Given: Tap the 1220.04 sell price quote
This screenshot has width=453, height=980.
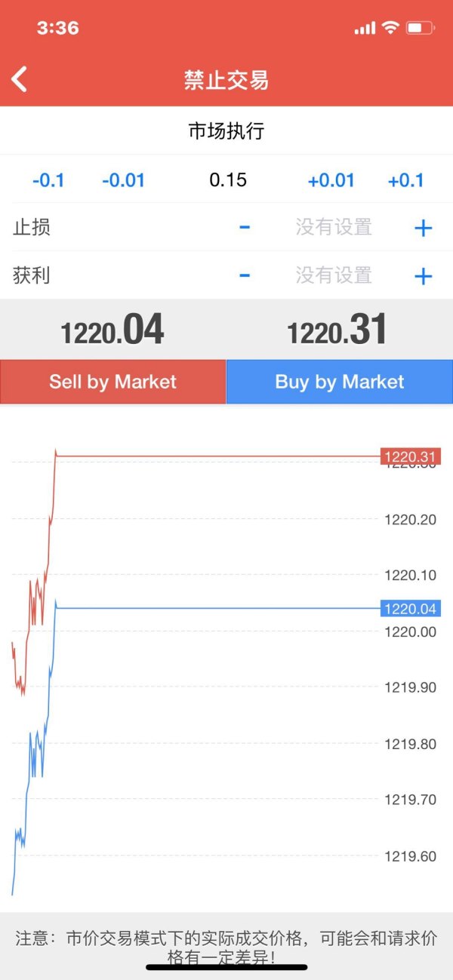Looking at the screenshot, I should [x=112, y=330].
